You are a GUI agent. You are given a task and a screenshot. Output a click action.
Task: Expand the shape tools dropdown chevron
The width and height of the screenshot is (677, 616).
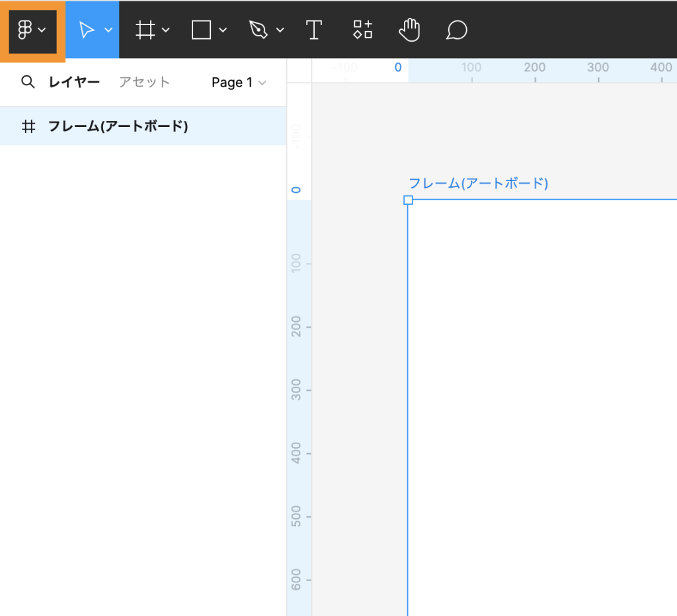coord(223,30)
